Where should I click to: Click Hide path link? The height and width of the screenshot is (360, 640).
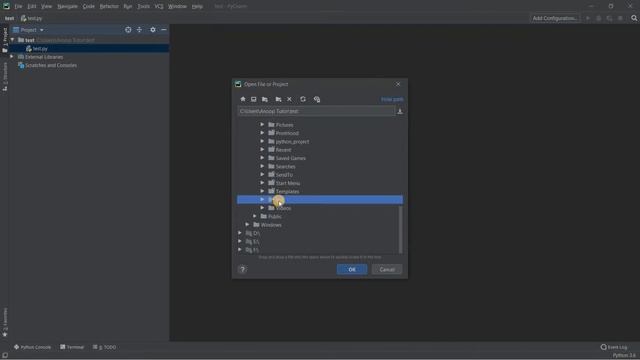point(392,99)
